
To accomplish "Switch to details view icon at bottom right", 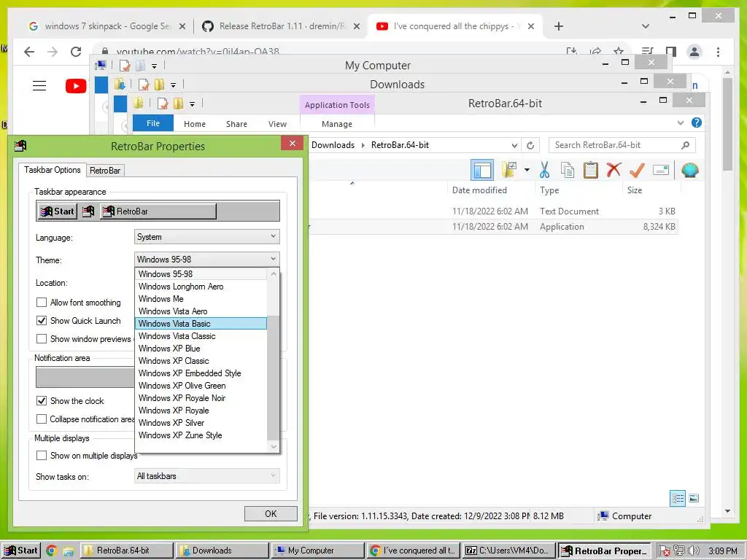I will pos(678,498).
